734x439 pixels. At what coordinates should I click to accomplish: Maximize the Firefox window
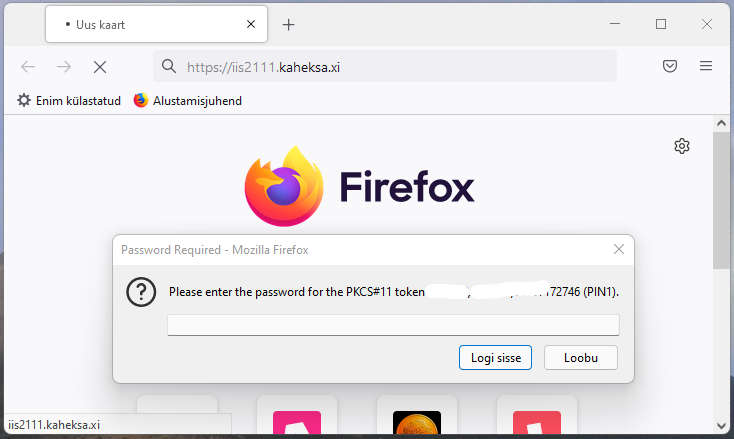(x=661, y=24)
